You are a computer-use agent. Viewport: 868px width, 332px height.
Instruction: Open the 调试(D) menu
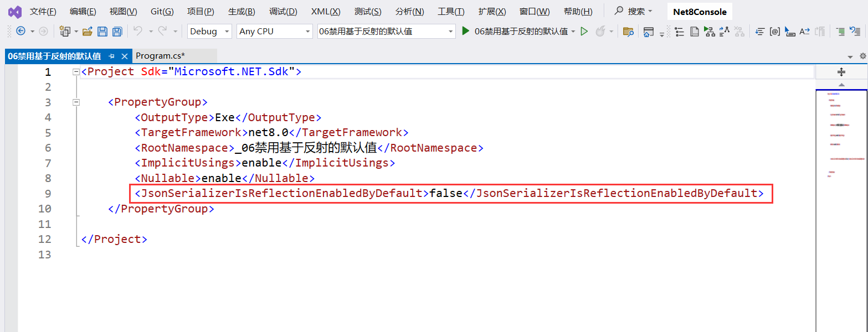click(283, 12)
